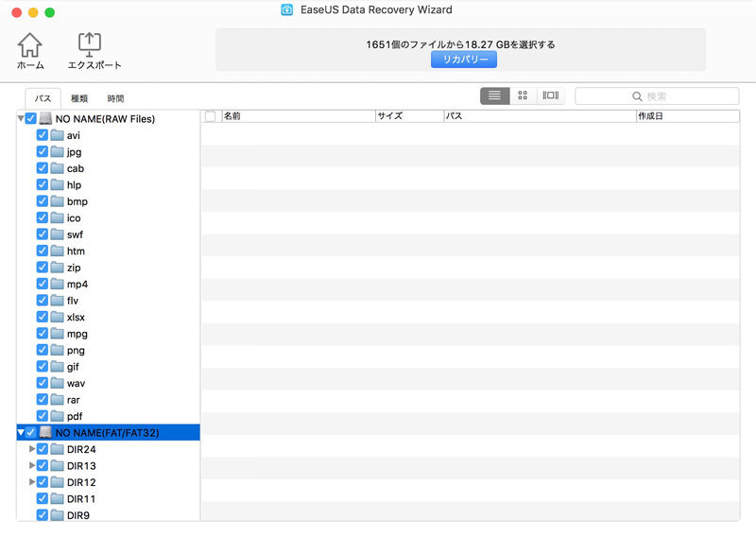The height and width of the screenshot is (537, 756).
Task: Click the cab folder icon
Action: click(58, 168)
